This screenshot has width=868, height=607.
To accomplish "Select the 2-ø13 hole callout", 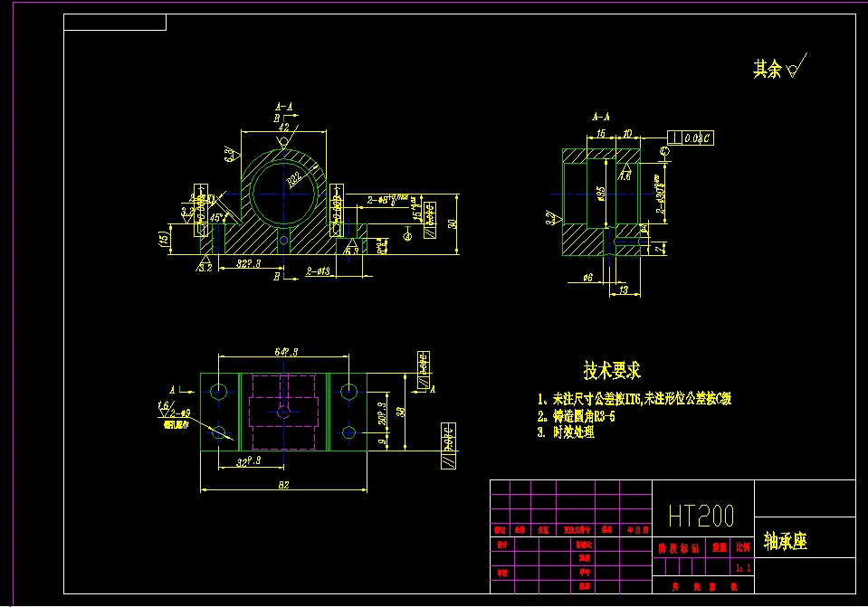I will (318, 271).
